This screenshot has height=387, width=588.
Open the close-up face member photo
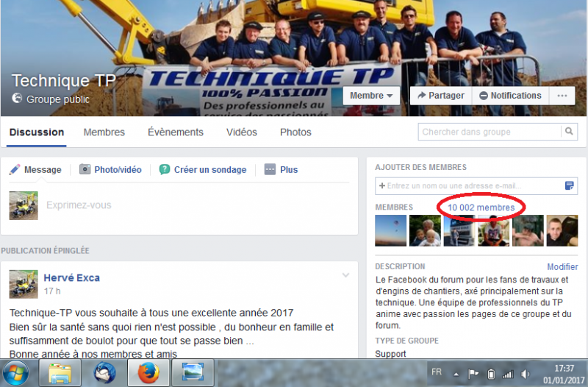(x=562, y=230)
